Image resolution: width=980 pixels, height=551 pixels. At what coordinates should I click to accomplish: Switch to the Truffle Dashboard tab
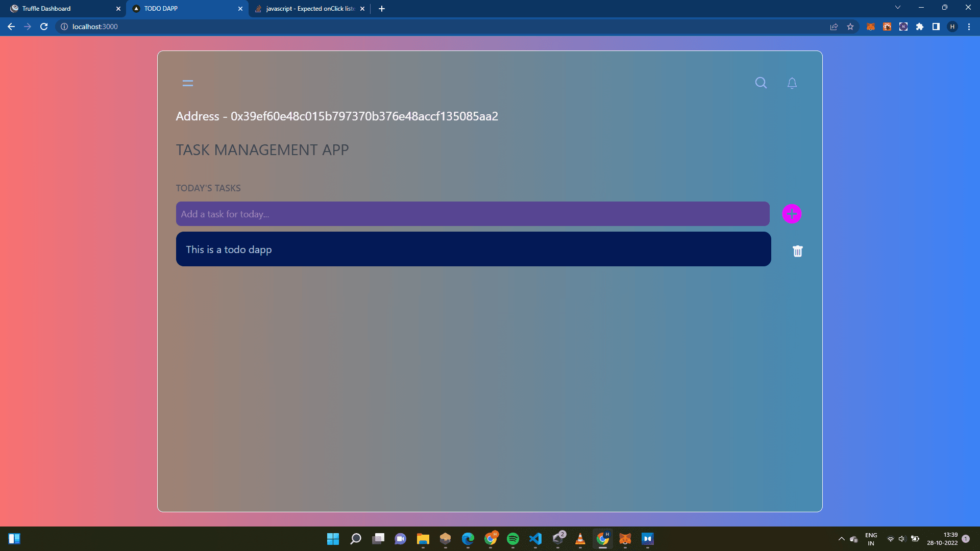point(61,9)
